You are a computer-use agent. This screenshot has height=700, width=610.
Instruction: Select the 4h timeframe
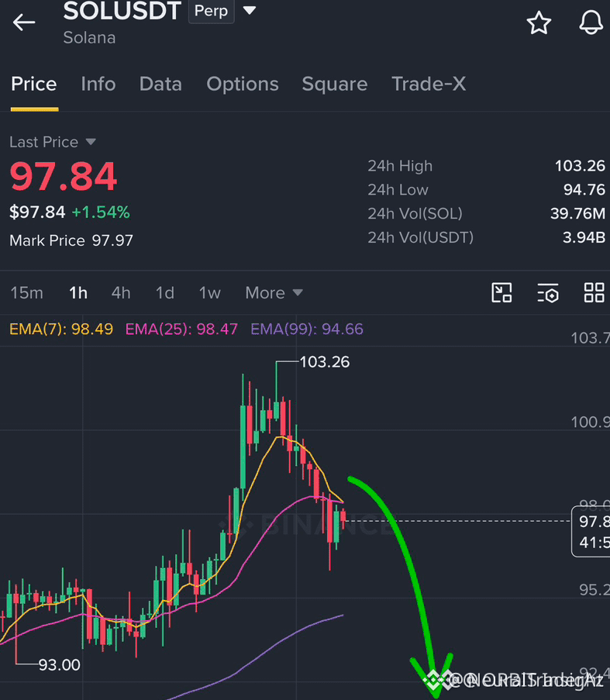120,293
